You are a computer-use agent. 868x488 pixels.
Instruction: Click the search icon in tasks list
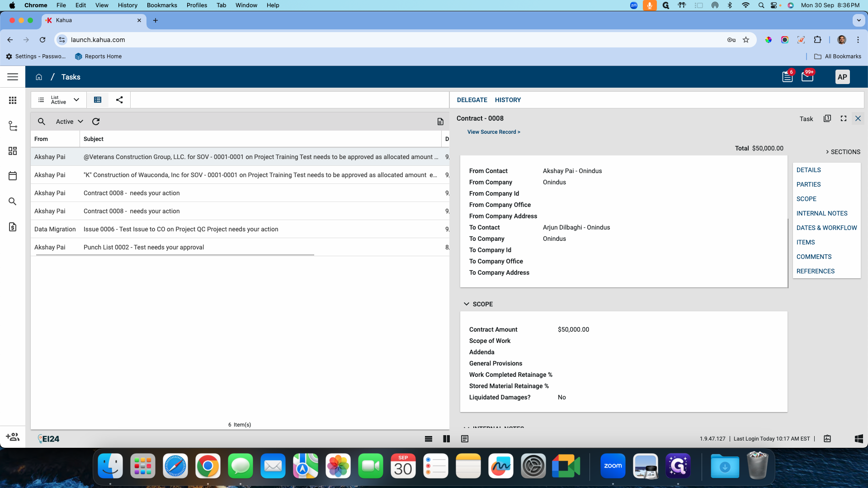click(41, 122)
